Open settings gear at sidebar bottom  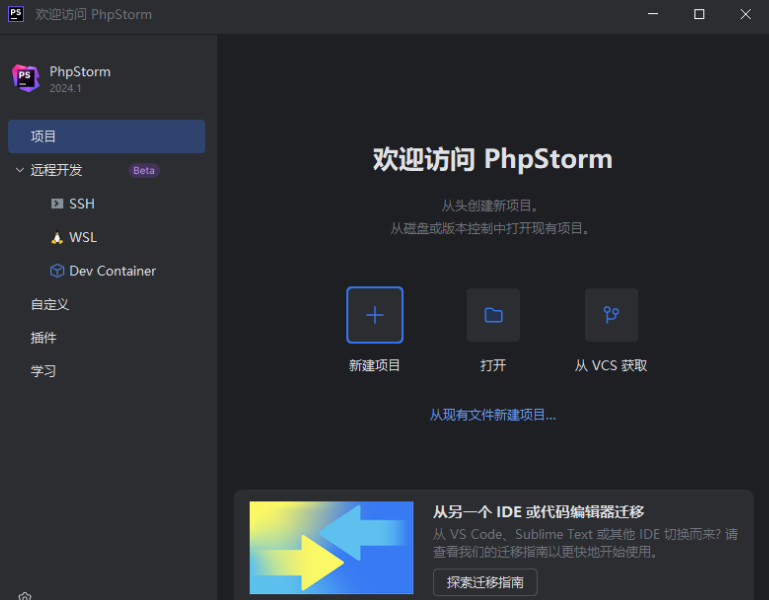click(x=25, y=596)
